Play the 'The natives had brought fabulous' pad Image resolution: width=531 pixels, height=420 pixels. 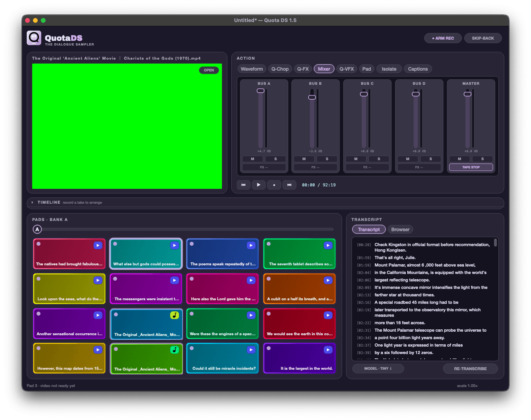(98, 245)
